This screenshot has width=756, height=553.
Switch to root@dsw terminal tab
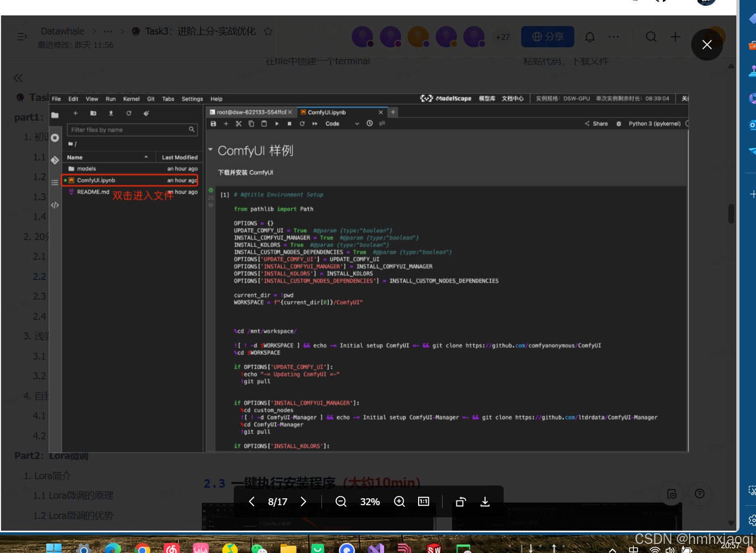[x=250, y=112]
